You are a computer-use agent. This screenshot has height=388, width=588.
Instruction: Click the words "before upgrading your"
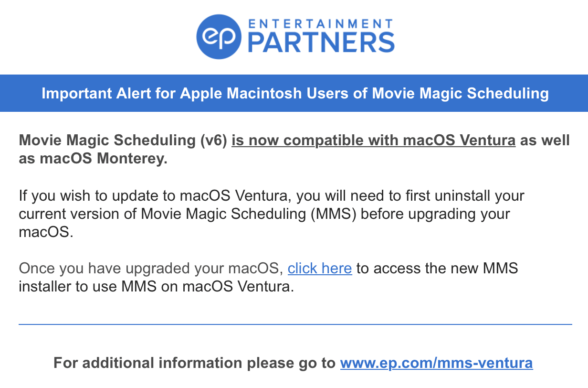coord(436,214)
